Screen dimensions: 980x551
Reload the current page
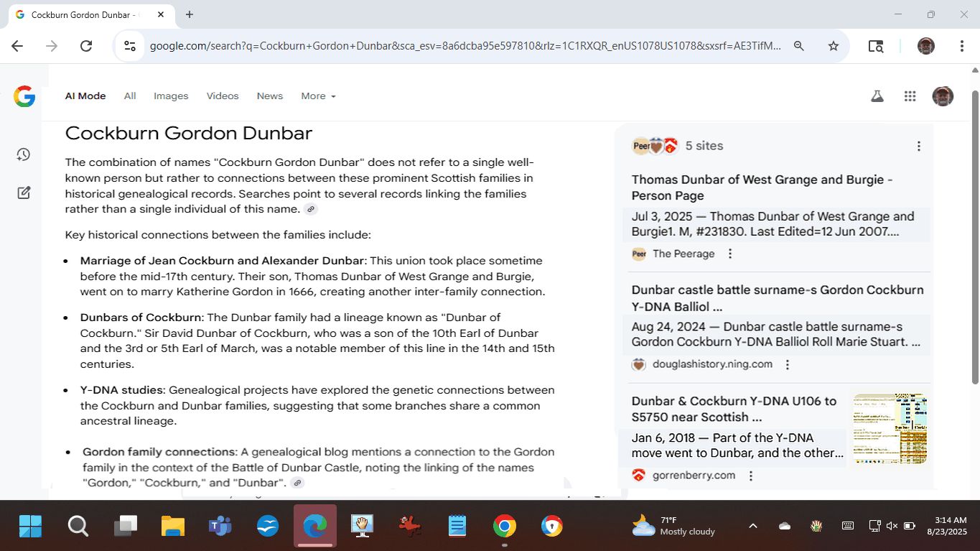86,46
